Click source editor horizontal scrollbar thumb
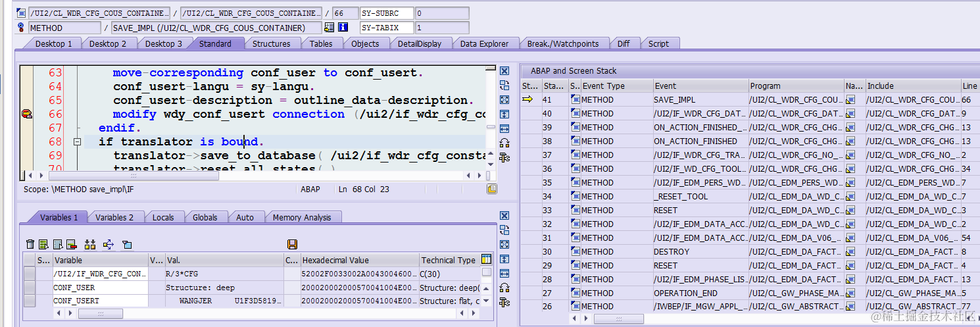The image size is (980, 327). 135,176
